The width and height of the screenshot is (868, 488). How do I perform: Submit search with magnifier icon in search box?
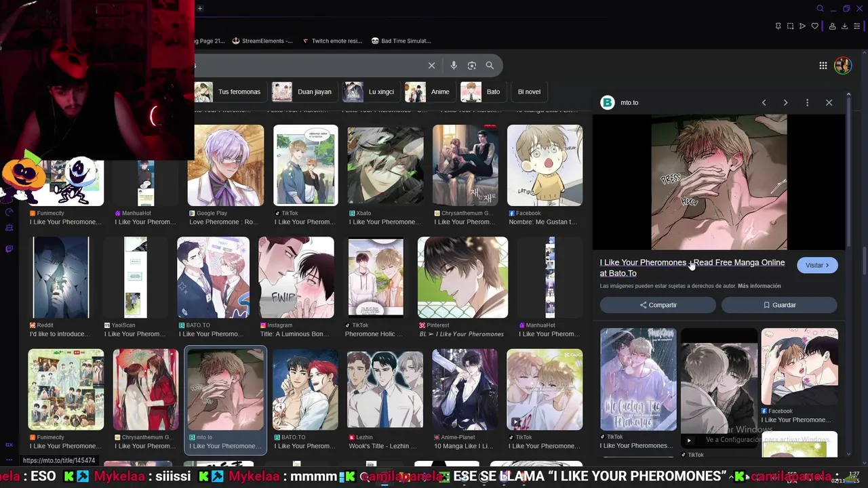490,65
